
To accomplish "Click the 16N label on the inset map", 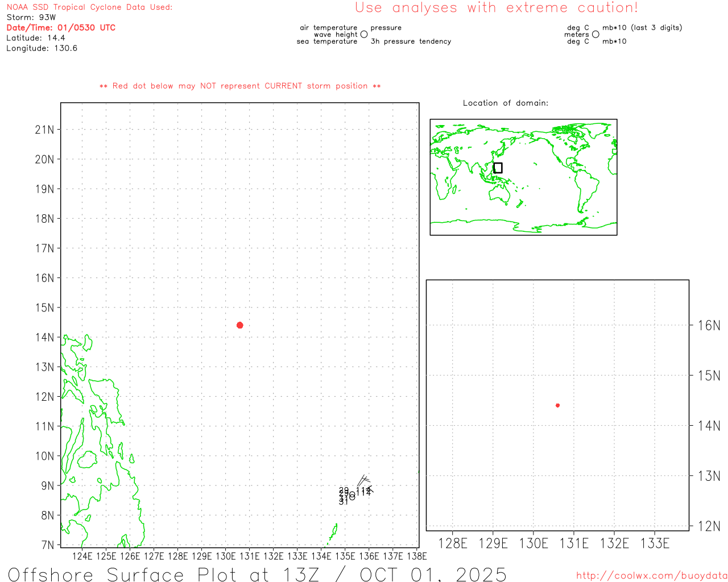I will click(709, 326).
